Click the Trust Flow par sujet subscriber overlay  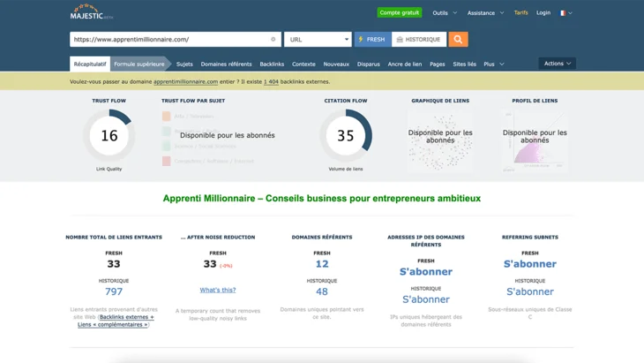227,135
